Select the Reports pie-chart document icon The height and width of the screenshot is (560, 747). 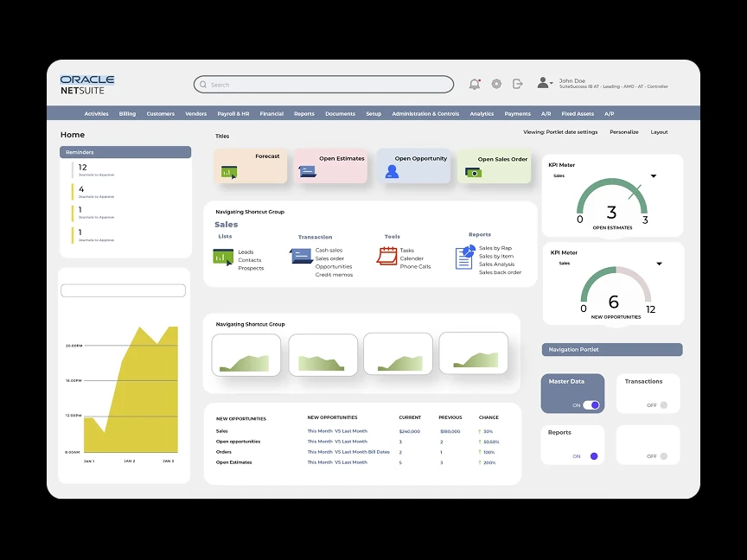pos(465,257)
